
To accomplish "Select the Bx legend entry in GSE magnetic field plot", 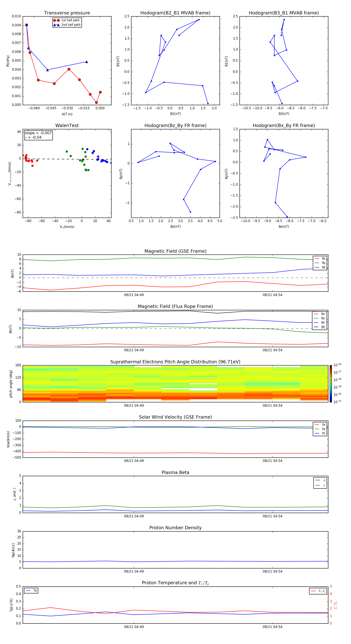I will (320, 259).
